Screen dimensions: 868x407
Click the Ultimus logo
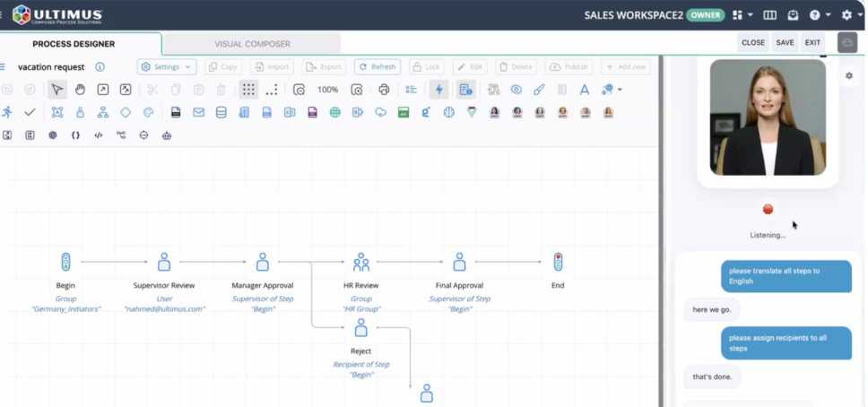[57, 15]
